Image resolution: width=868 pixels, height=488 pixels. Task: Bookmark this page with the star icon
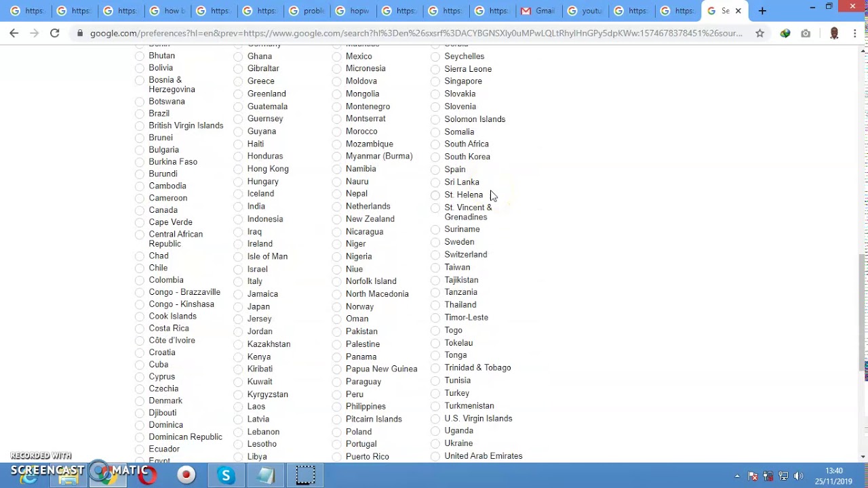coord(759,33)
